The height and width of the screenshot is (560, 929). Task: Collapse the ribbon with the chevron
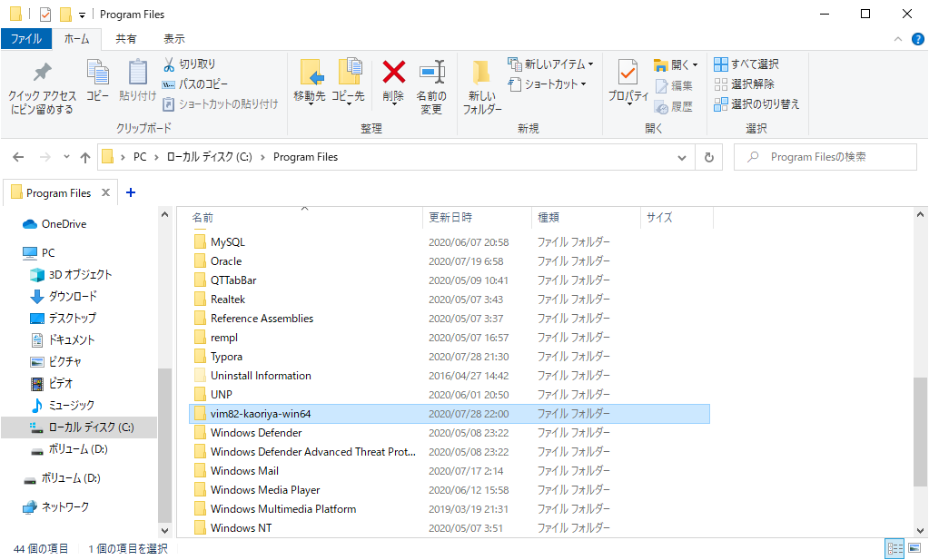897,39
